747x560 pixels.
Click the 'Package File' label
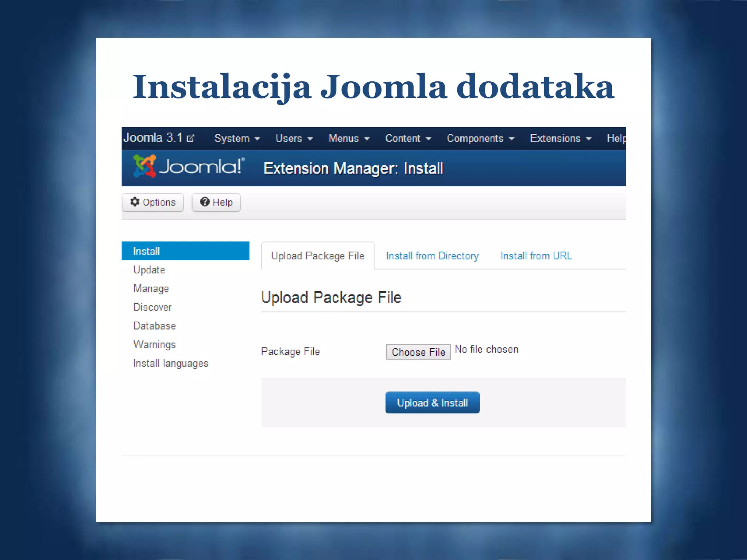290,351
